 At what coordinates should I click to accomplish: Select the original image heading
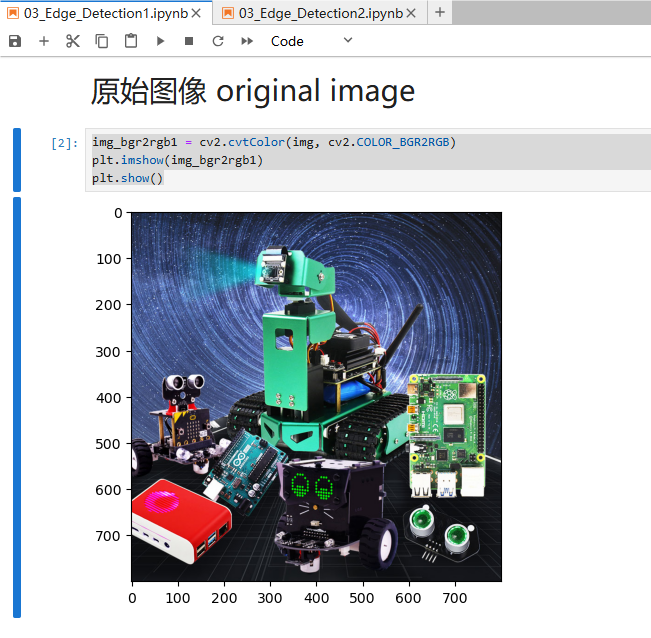tap(253, 91)
